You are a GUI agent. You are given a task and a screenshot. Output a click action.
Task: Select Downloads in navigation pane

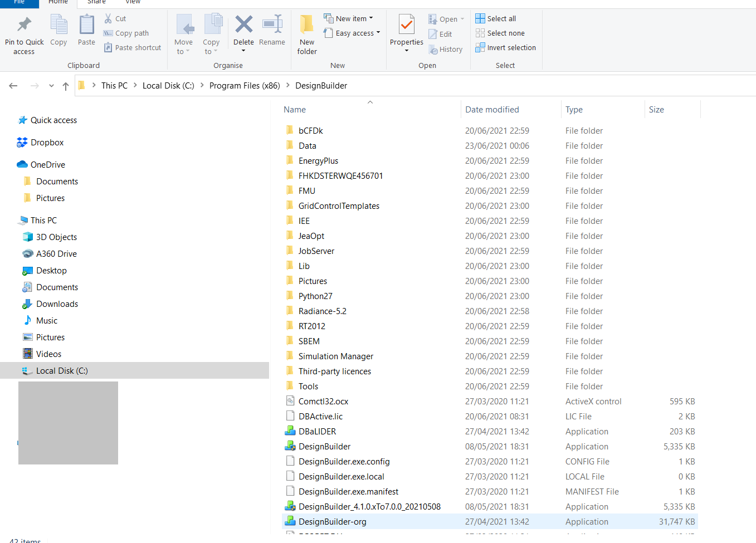(57, 304)
